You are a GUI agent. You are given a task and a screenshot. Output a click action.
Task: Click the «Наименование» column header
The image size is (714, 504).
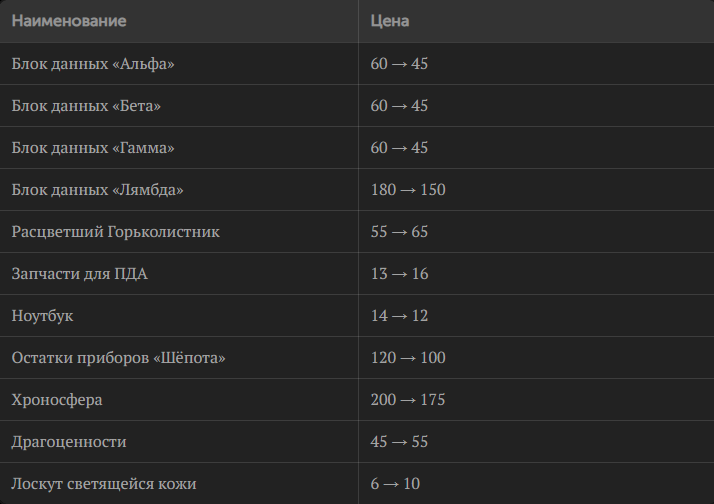pyautogui.click(x=69, y=20)
